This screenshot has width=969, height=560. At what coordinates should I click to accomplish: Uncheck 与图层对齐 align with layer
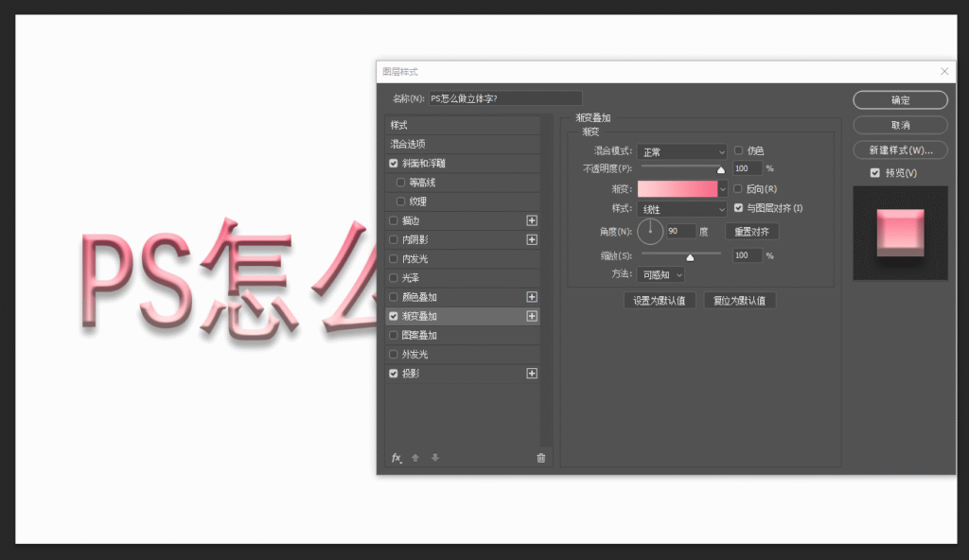[738, 208]
